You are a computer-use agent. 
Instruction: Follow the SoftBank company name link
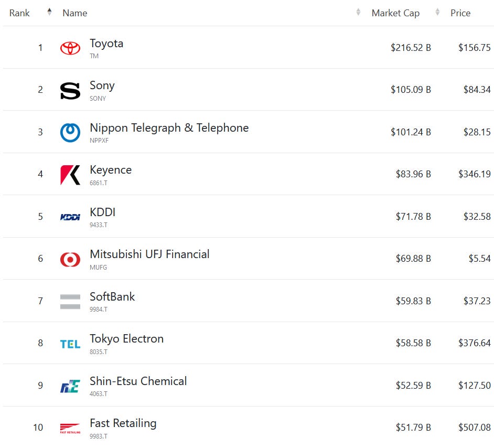[112, 296]
